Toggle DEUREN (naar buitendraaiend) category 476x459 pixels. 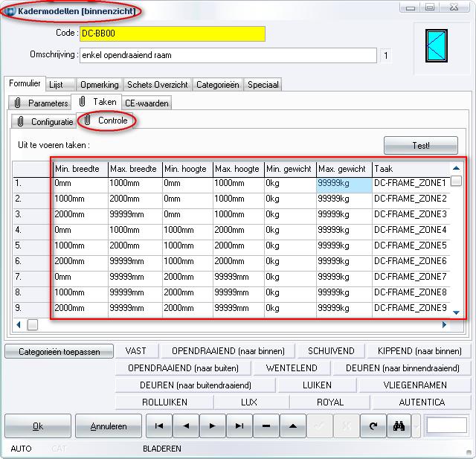click(195, 385)
